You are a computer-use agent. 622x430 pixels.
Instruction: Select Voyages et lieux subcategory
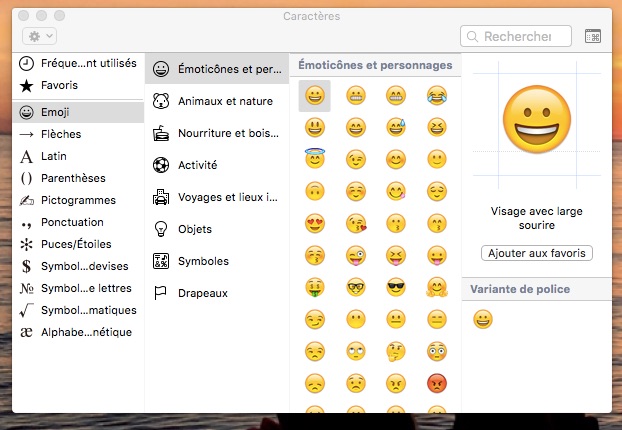215,197
